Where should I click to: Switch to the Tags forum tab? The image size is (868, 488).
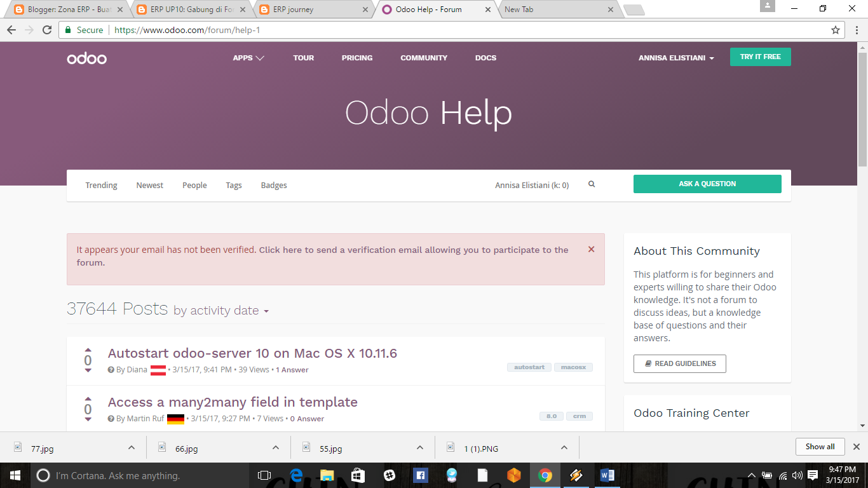click(x=234, y=186)
